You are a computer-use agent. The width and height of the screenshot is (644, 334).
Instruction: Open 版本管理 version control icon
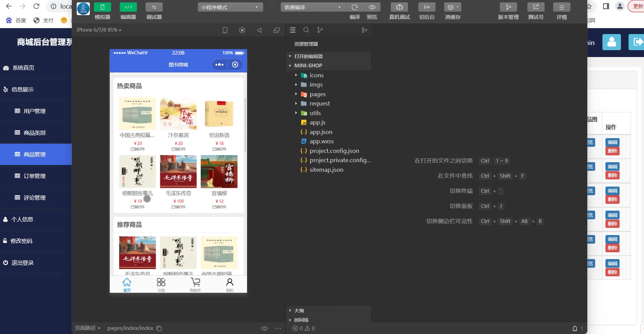click(508, 7)
